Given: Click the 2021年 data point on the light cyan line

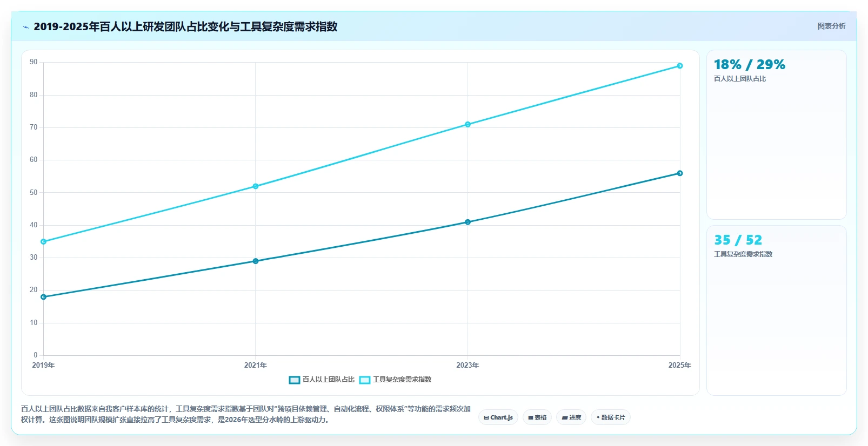Looking at the screenshot, I should (256, 186).
